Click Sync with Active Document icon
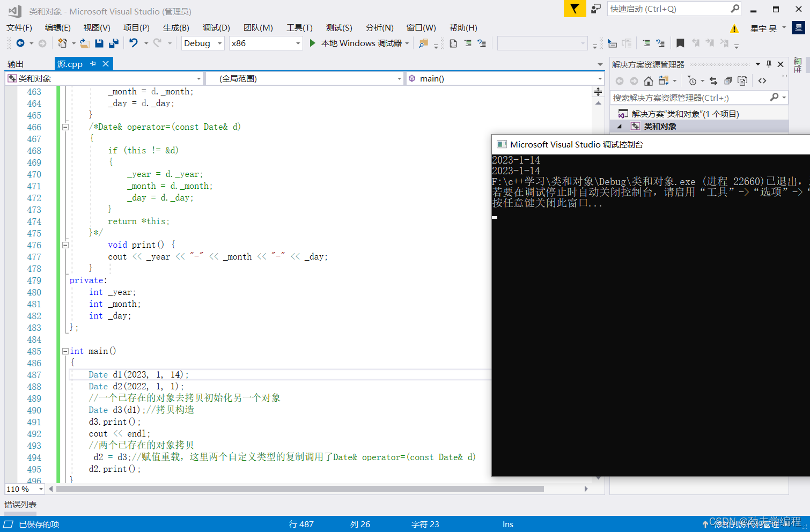This screenshot has height=532, width=810. click(713, 81)
